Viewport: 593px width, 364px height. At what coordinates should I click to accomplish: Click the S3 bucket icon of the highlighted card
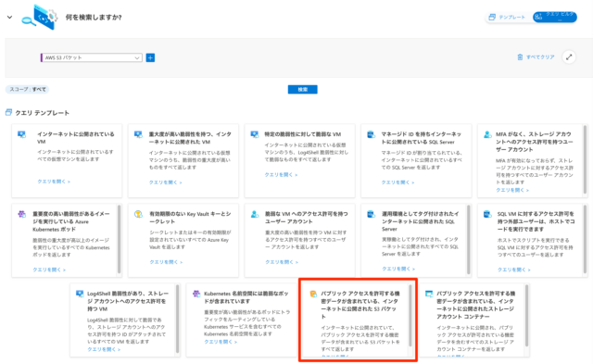[313, 294]
